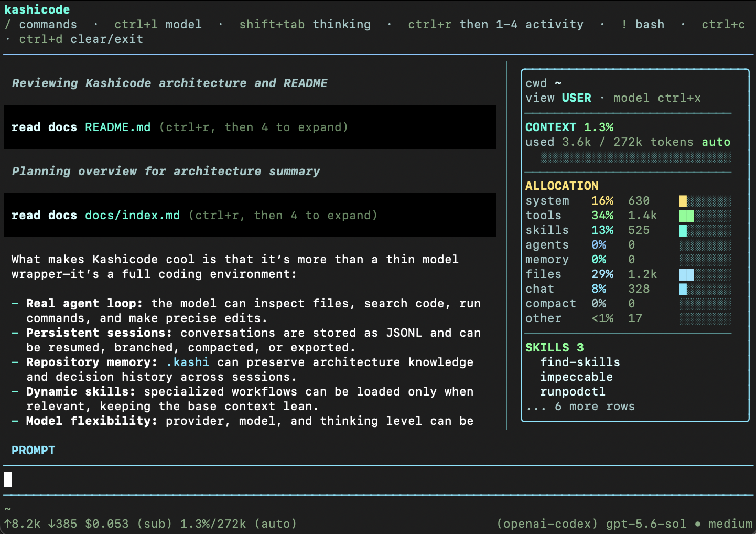The height and width of the screenshot is (534, 756).
Task: Click the '$0.053 (sub)' cost indicator
Action: (x=128, y=524)
